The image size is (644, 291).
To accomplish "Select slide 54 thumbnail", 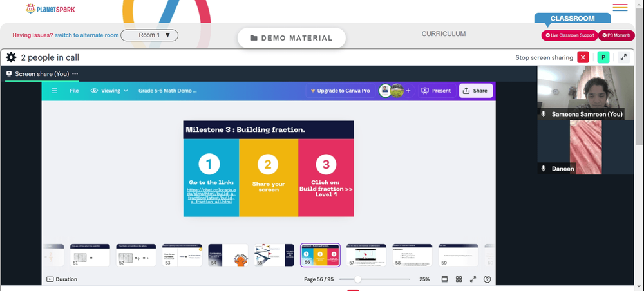I will click(228, 256).
